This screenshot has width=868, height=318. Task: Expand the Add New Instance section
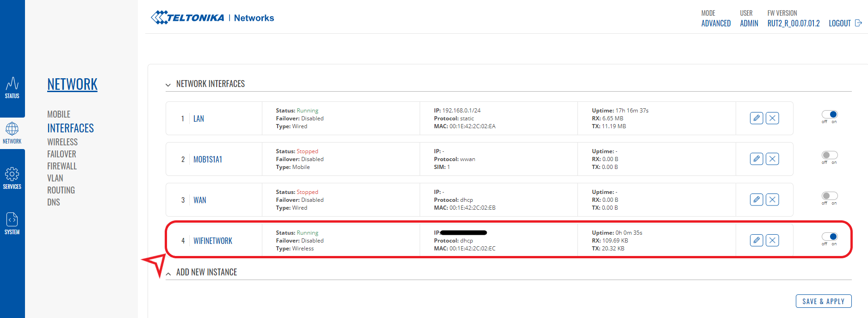(x=168, y=273)
